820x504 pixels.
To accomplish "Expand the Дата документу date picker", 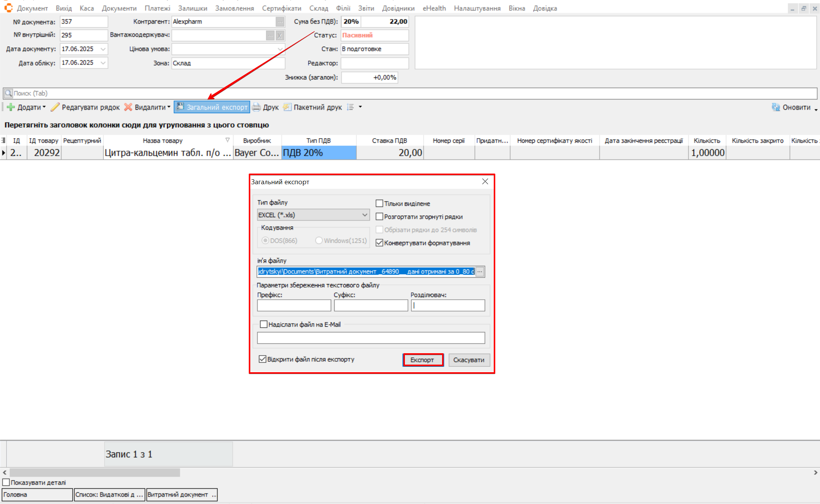I will click(x=103, y=49).
